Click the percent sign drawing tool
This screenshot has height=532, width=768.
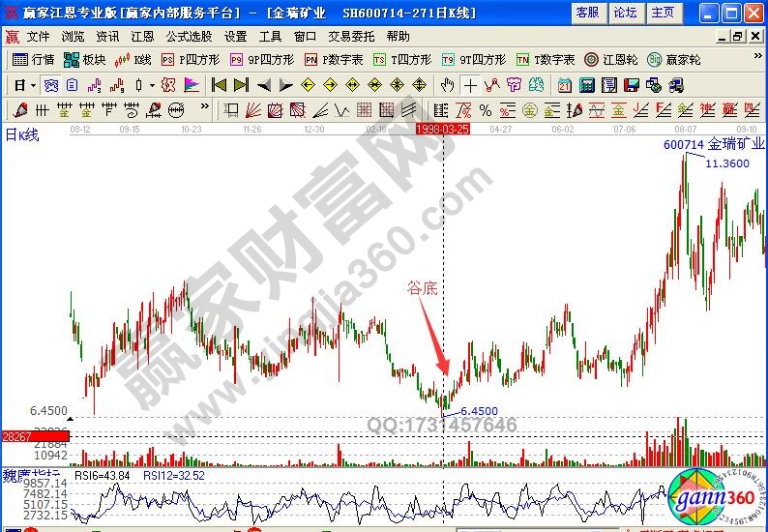[485, 109]
